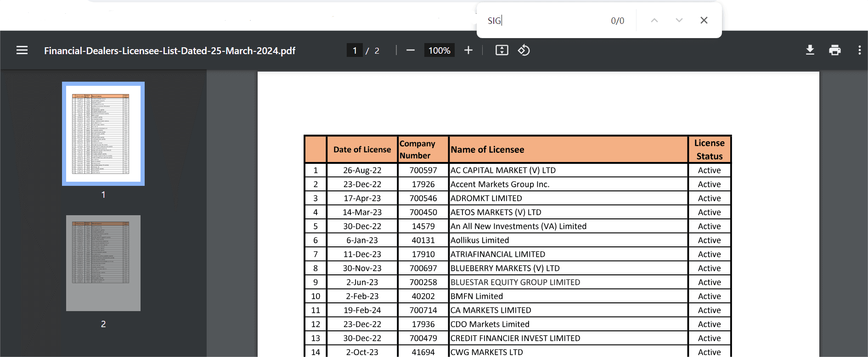This screenshot has height=357, width=868.
Task: Click the PDF file name title
Action: [x=169, y=50]
